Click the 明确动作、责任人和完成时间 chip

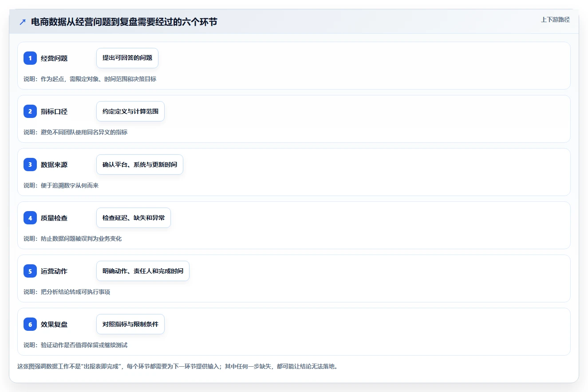pyautogui.click(x=143, y=271)
